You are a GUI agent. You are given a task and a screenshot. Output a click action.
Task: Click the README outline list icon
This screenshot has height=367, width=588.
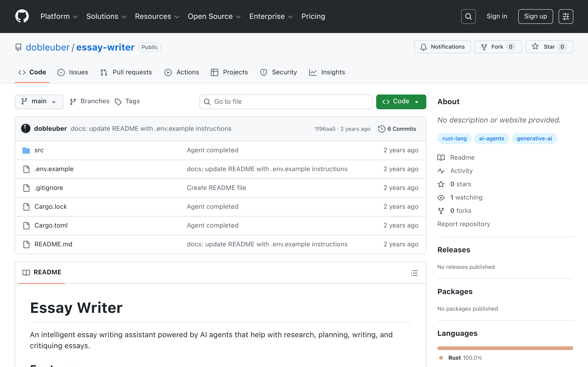pyautogui.click(x=414, y=273)
